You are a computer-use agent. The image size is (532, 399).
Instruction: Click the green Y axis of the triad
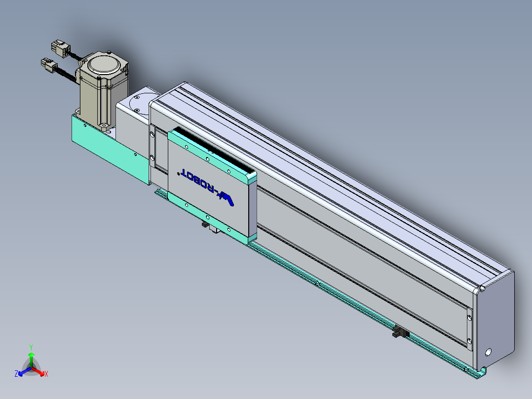[31, 357]
